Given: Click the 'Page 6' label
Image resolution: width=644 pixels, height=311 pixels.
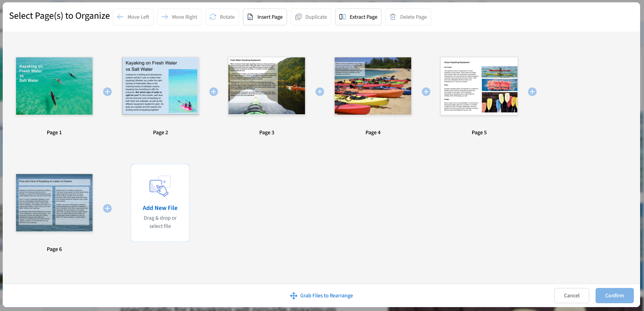Looking at the screenshot, I should click(54, 249).
